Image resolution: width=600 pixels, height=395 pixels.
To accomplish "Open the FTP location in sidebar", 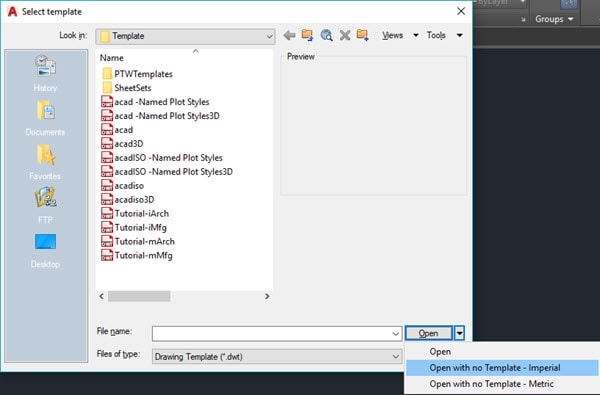I will pyautogui.click(x=45, y=206).
